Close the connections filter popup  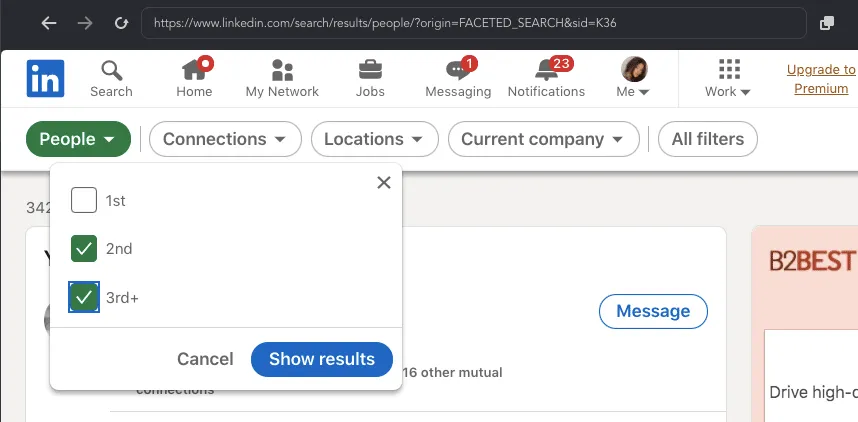pos(384,183)
